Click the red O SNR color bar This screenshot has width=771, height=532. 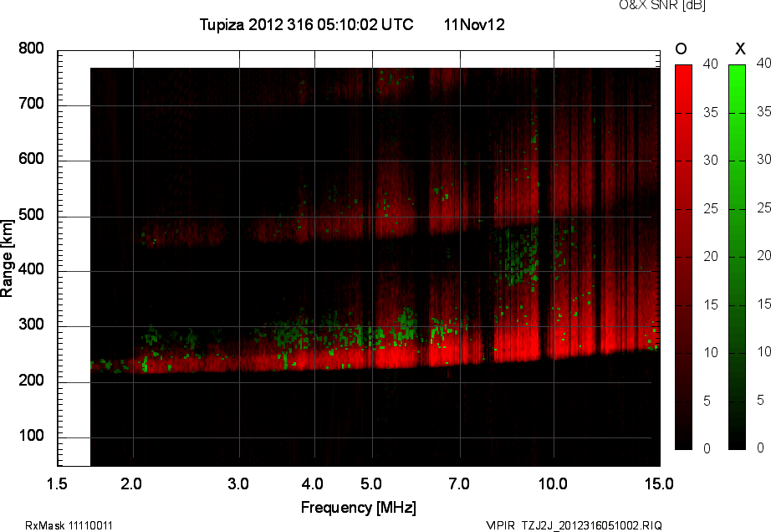coord(683,257)
